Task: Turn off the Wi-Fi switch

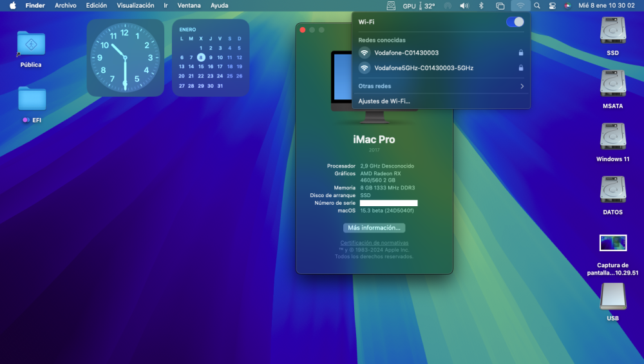Action: (515, 22)
